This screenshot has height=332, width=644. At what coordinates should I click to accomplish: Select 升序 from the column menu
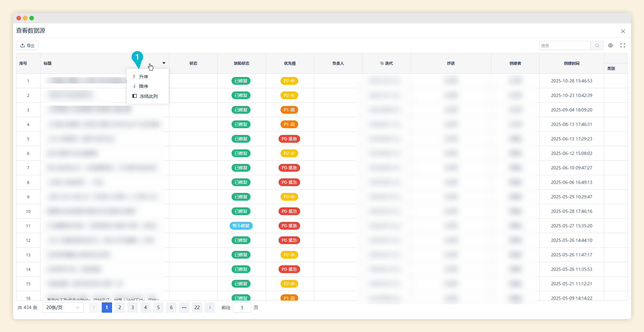143,77
